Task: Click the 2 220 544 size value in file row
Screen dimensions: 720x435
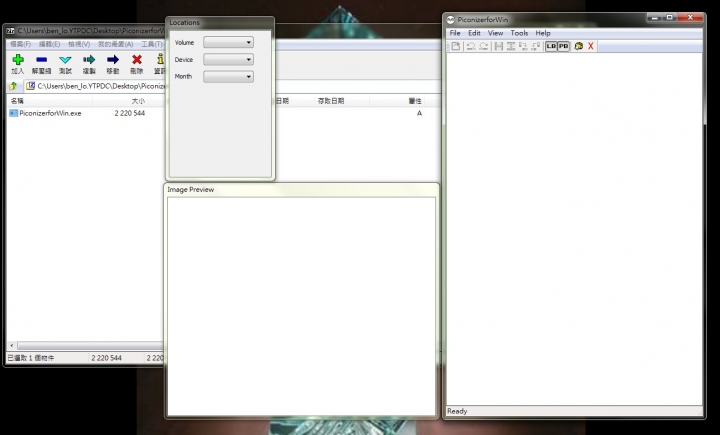Action: [129, 113]
